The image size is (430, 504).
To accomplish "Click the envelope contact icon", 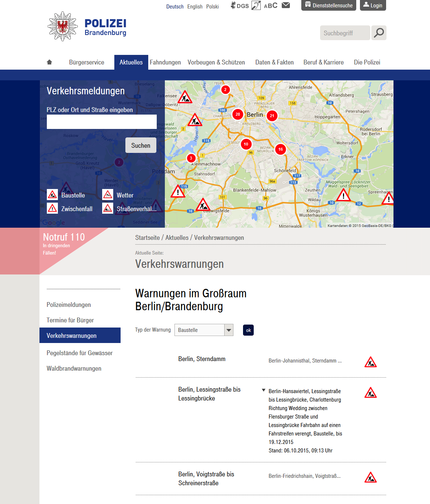I will (286, 5).
